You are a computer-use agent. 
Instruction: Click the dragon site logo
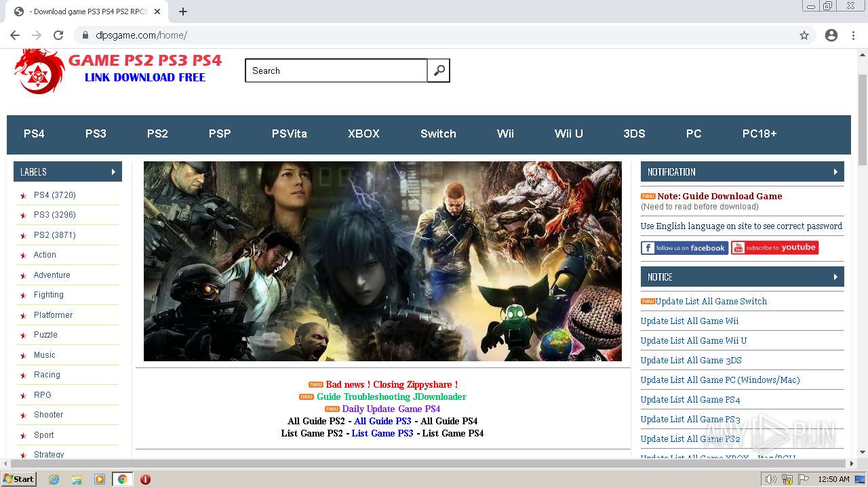[x=39, y=71]
